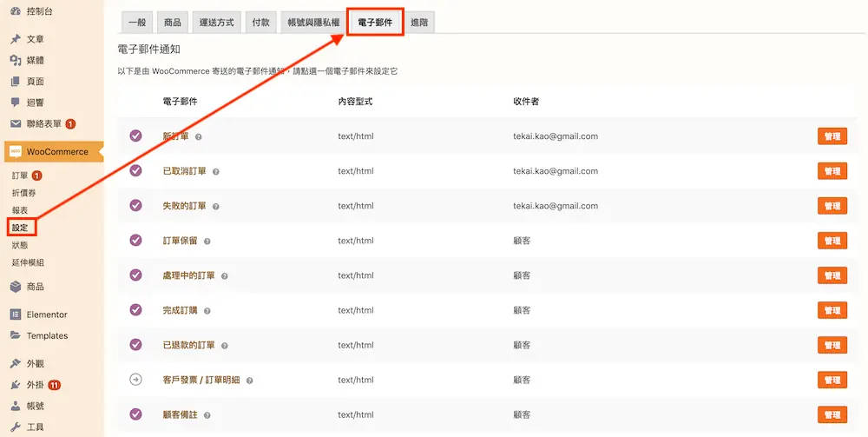Screen dimensions: 868x437
Task: Open the 處理中的訂單 email link
Action: click(188, 275)
